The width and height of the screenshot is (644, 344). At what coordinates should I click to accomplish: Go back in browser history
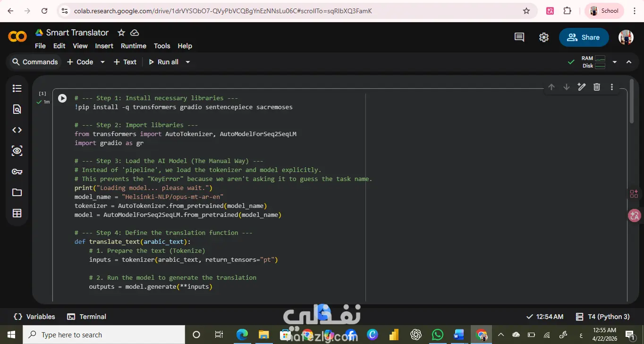click(x=11, y=11)
